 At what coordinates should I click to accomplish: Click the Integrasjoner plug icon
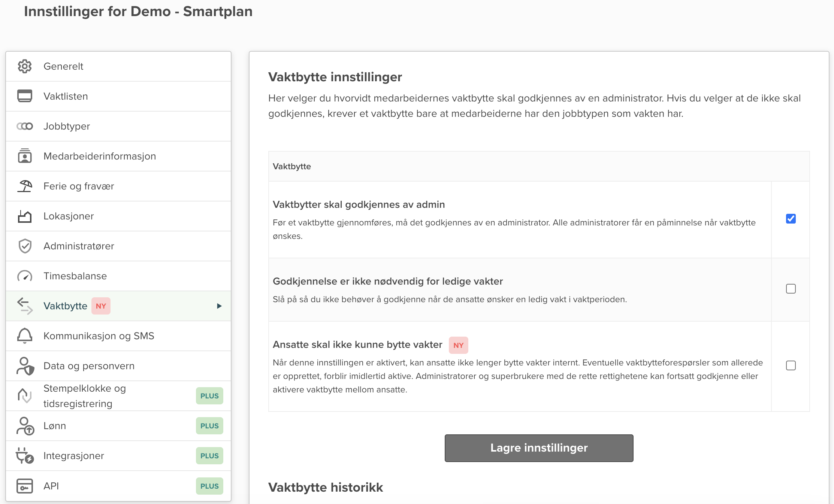[25, 456]
